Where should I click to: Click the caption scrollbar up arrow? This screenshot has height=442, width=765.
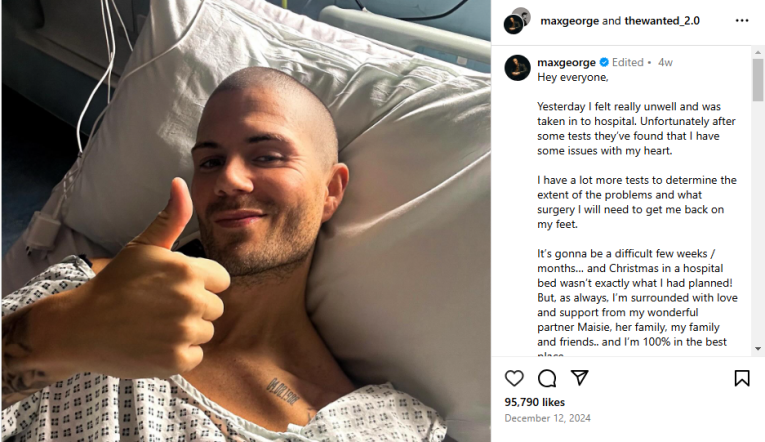click(x=758, y=52)
